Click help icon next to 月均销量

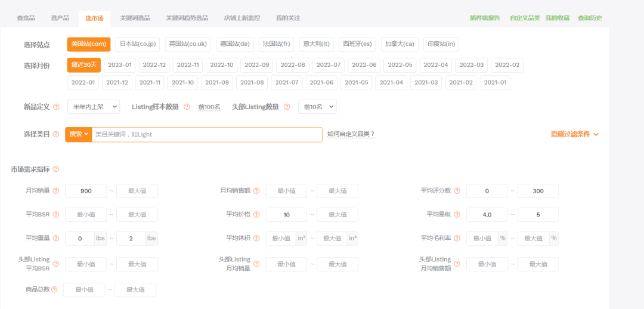[x=56, y=191]
